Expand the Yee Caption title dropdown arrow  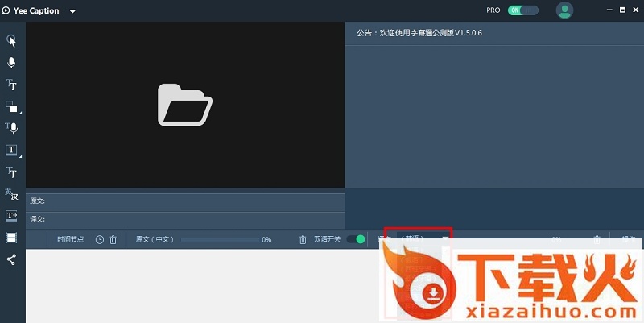coord(72,11)
